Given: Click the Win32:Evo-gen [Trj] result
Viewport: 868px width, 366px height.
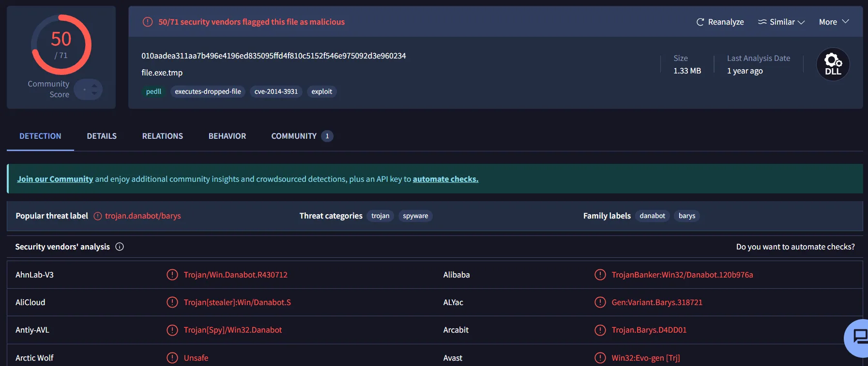Looking at the screenshot, I should coord(645,358).
